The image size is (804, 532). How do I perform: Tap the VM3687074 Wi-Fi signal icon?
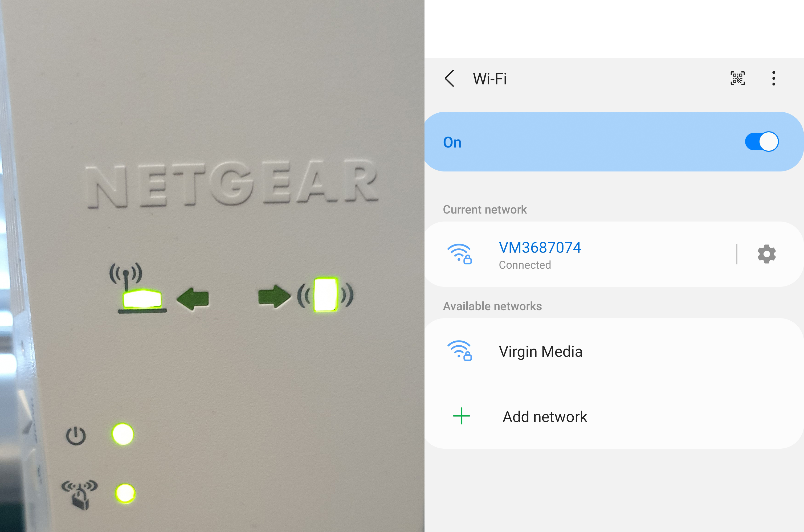(x=459, y=254)
